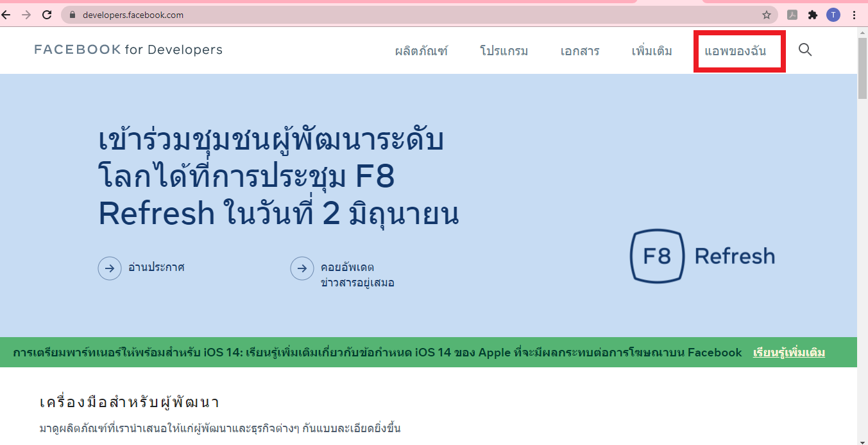
Task: Open the Chrome profile avatar
Action: 833,15
